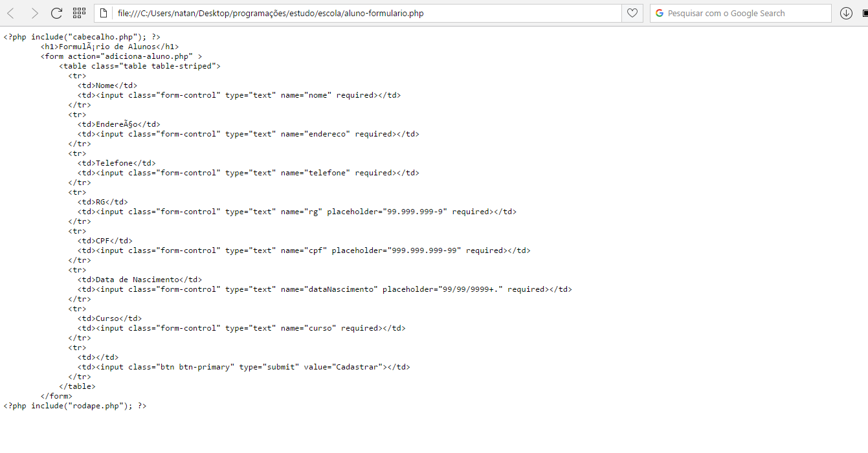Click the table class table-striped line
868x453 pixels.
pos(140,66)
